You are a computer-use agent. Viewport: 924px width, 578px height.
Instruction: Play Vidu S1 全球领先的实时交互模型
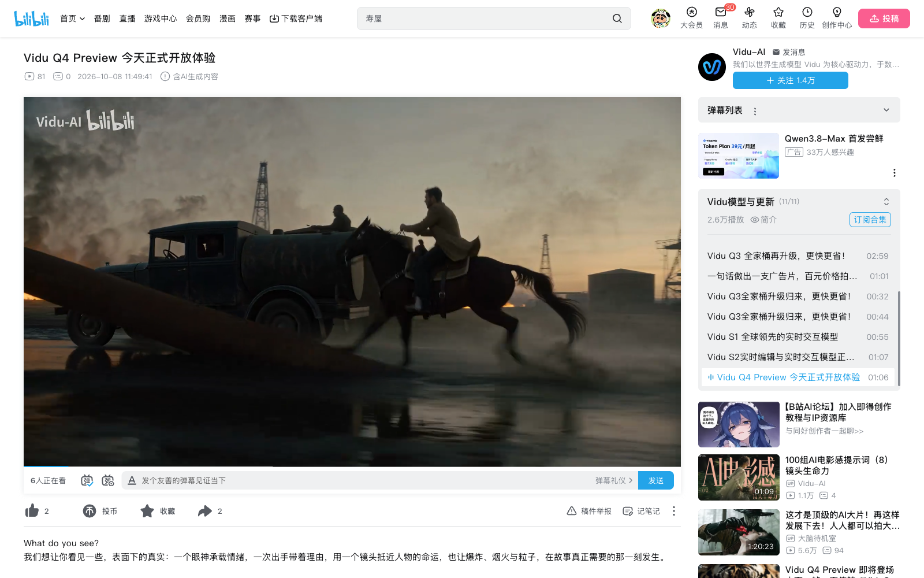pyautogui.click(x=798, y=337)
